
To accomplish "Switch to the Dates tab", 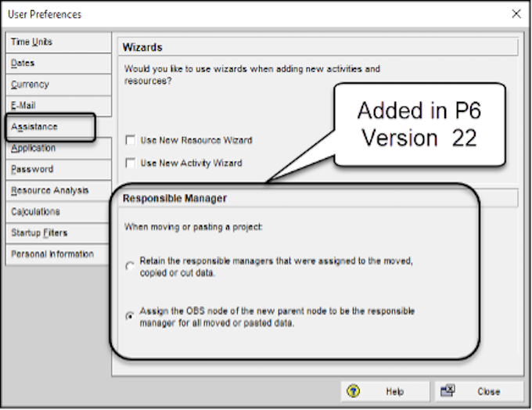I will [59, 63].
